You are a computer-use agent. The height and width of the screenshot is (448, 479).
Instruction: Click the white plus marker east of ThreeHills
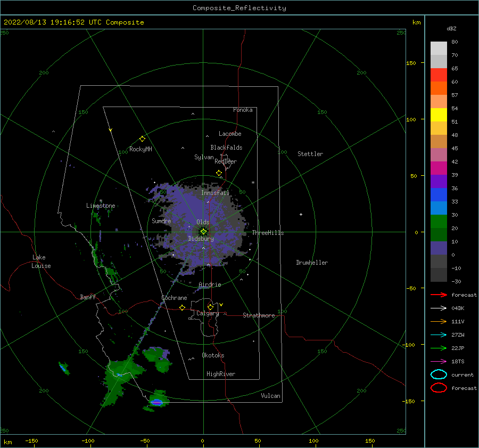point(301,214)
